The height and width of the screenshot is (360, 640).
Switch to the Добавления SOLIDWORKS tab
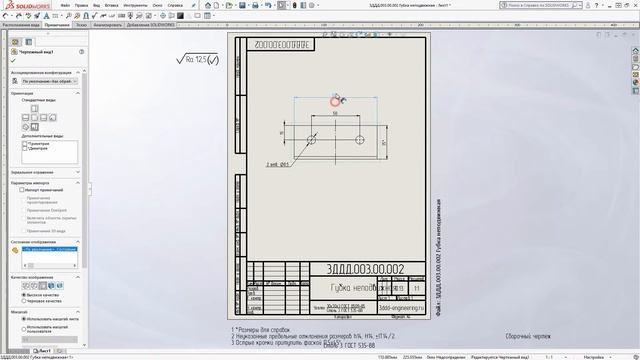pos(151,25)
